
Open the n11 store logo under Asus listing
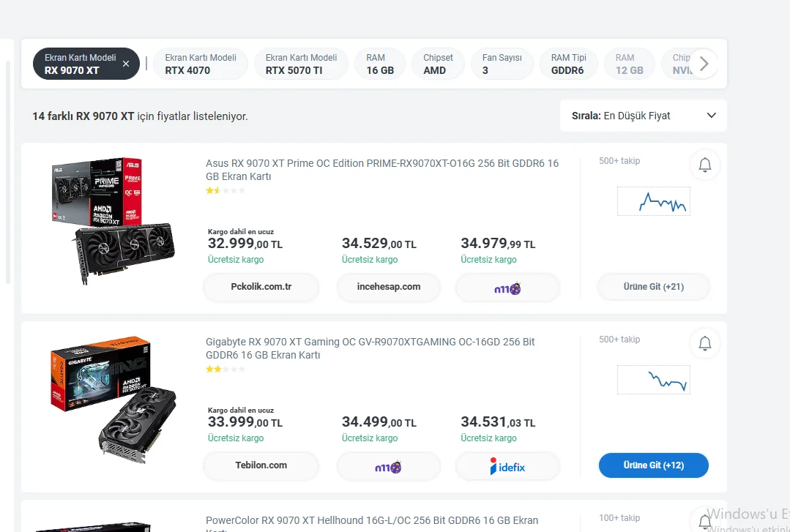507,288
